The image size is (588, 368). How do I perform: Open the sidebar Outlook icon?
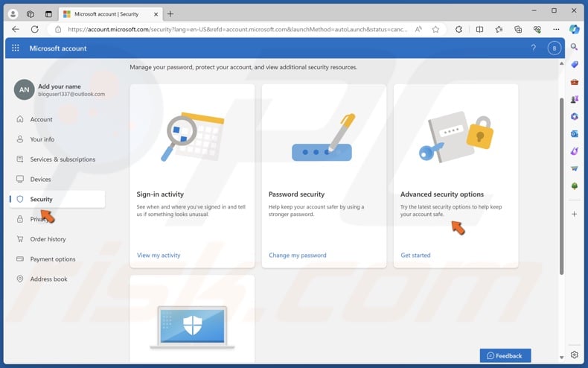574,133
